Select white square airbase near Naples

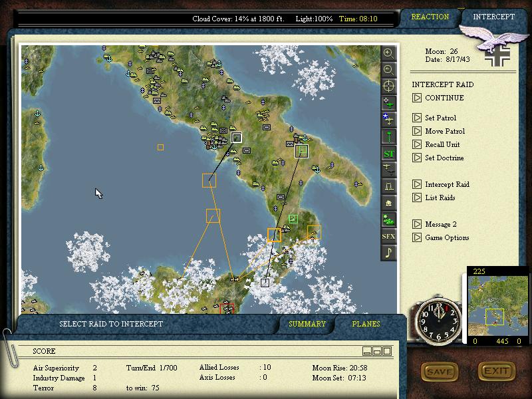[x=237, y=138]
